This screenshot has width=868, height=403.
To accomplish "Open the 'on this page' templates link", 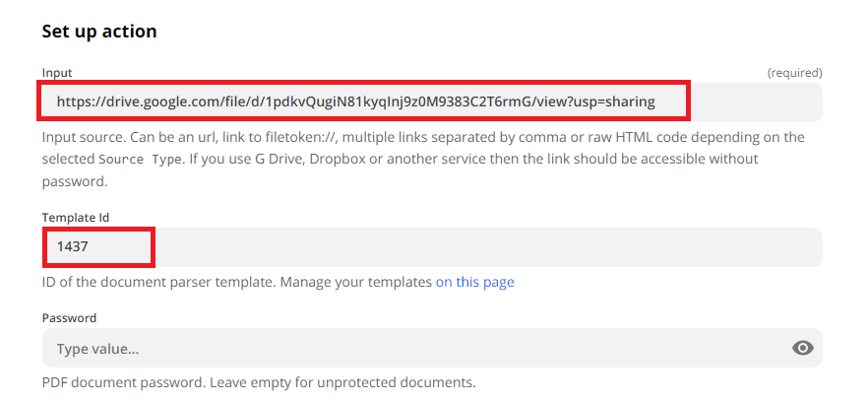I will [475, 282].
